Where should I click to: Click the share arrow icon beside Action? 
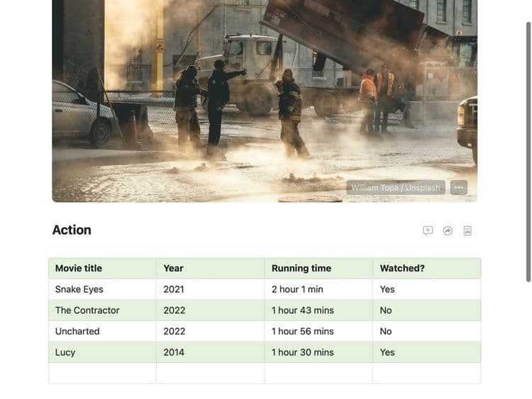(x=448, y=230)
